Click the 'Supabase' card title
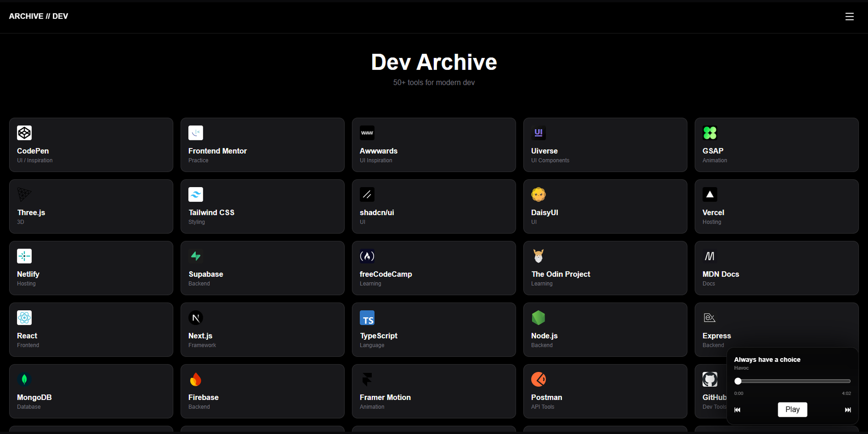This screenshot has height=434, width=868. point(206,274)
